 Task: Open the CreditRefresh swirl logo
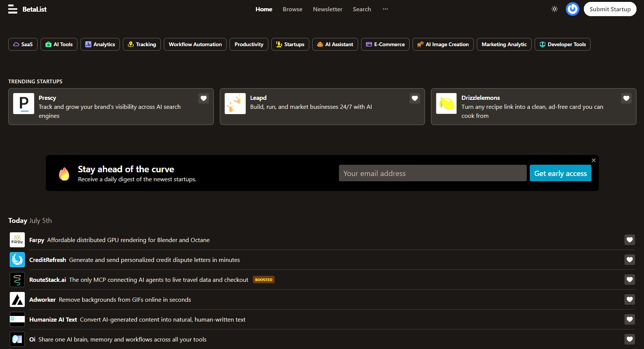coord(17,260)
